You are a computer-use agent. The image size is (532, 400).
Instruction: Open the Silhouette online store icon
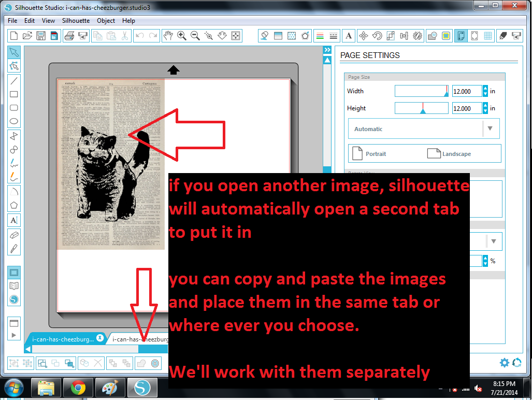14,299
